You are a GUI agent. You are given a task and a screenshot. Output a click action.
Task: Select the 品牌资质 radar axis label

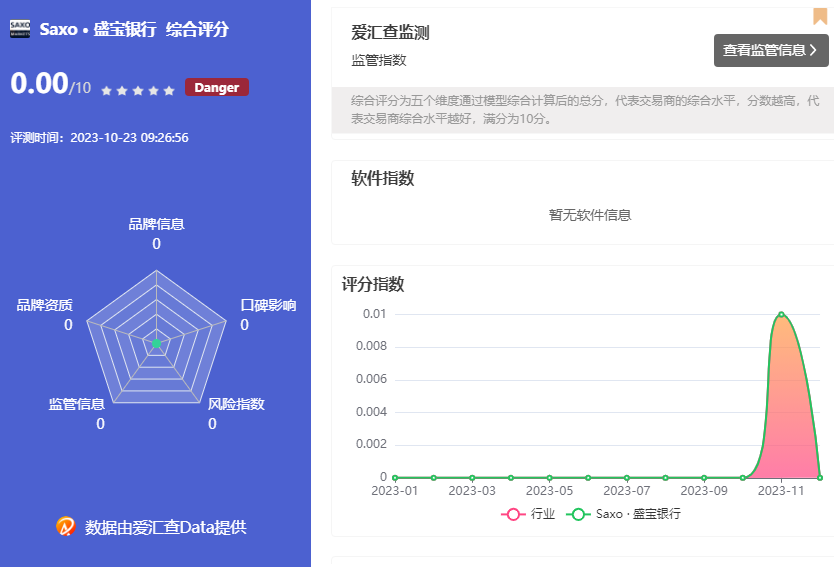(x=44, y=305)
